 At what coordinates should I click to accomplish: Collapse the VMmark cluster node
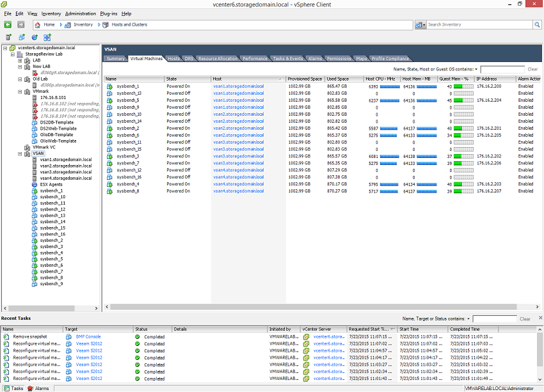(x=20, y=91)
